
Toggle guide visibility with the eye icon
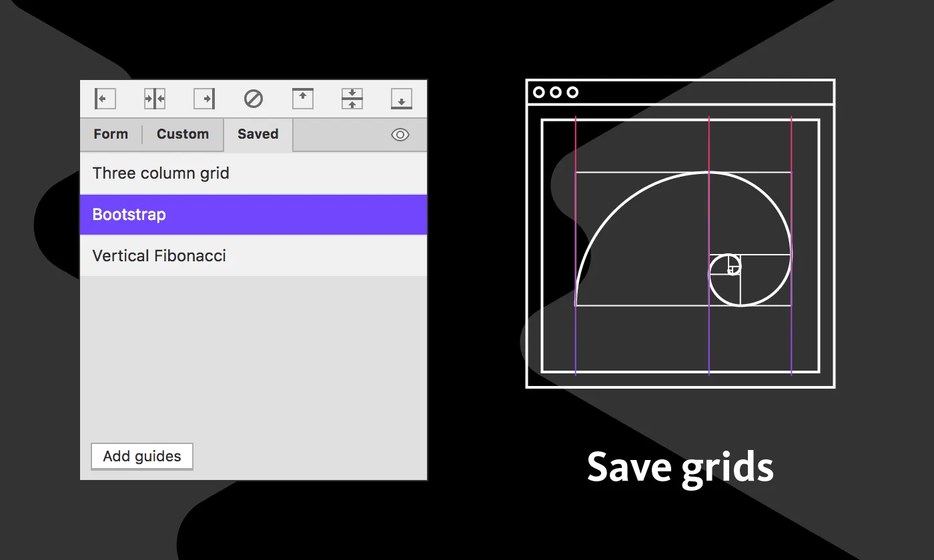[x=400, y=135]
